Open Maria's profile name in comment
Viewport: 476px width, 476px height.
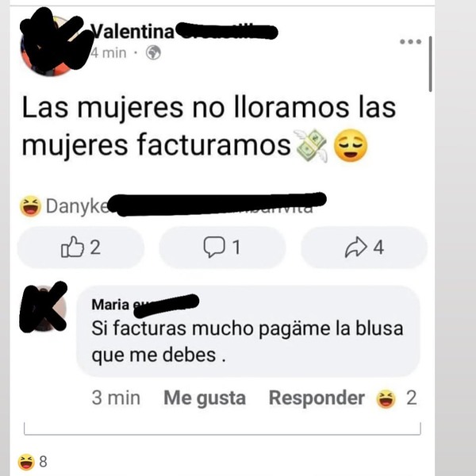pos(110,305)
